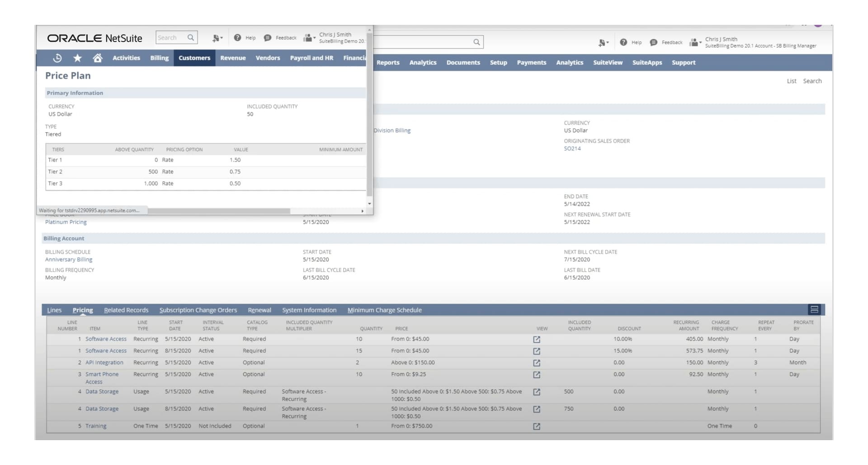Click popup horizontal scrollbar right arrow
868x465 pixels.
pos(362,211)
